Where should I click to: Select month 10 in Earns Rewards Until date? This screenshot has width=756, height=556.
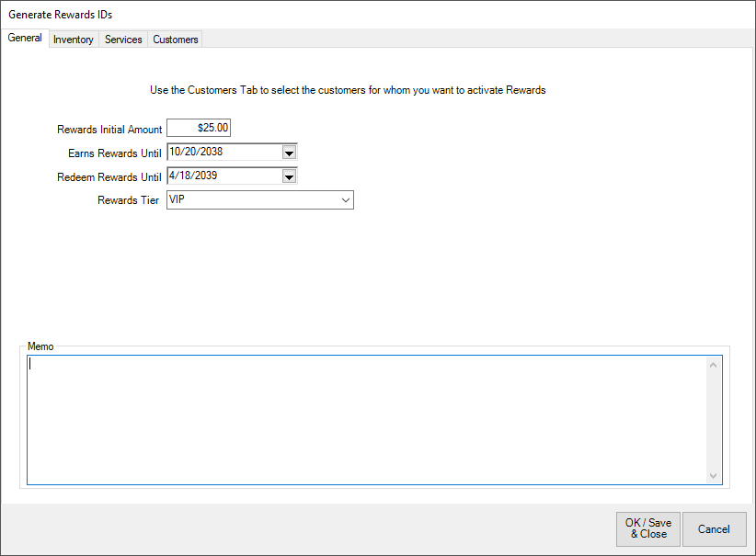tap(176, 153)
